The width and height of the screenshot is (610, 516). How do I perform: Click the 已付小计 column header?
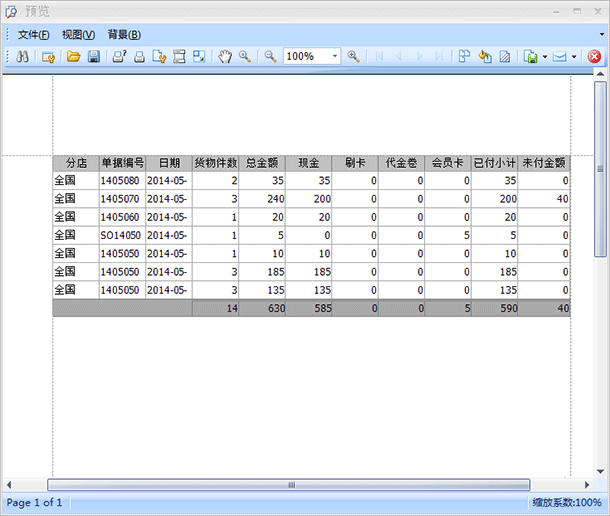coord(494,163)
